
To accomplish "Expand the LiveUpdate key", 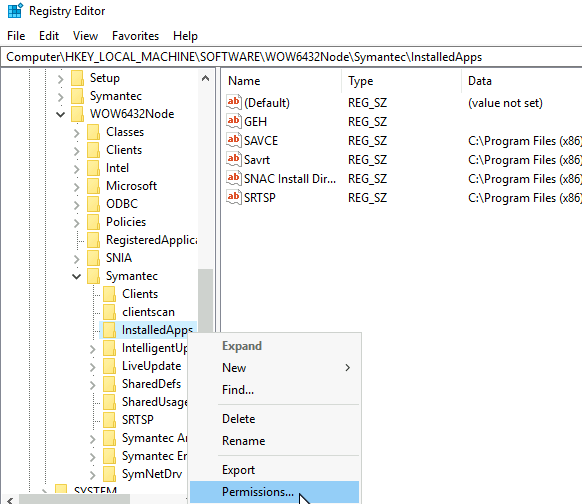I will 92,367.
